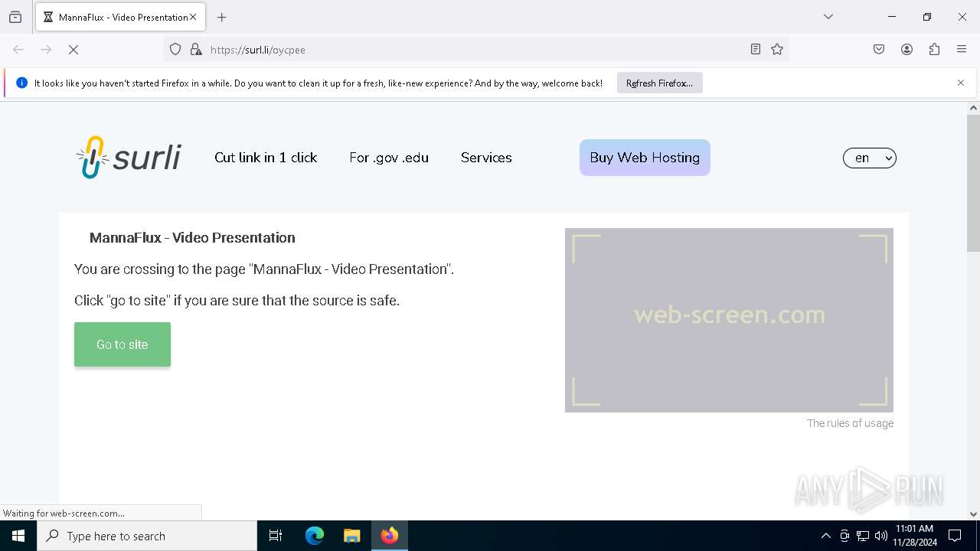
Task: Bookmark this page with star icon
Action: tap(777, 50)
